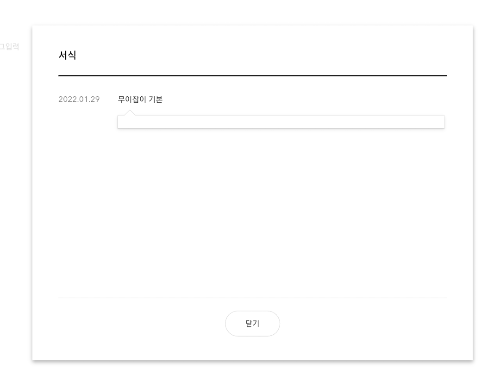Screen dimensions: 500x388
Task: Click the empty preview tooltip box
Action: tap(281, 122)
